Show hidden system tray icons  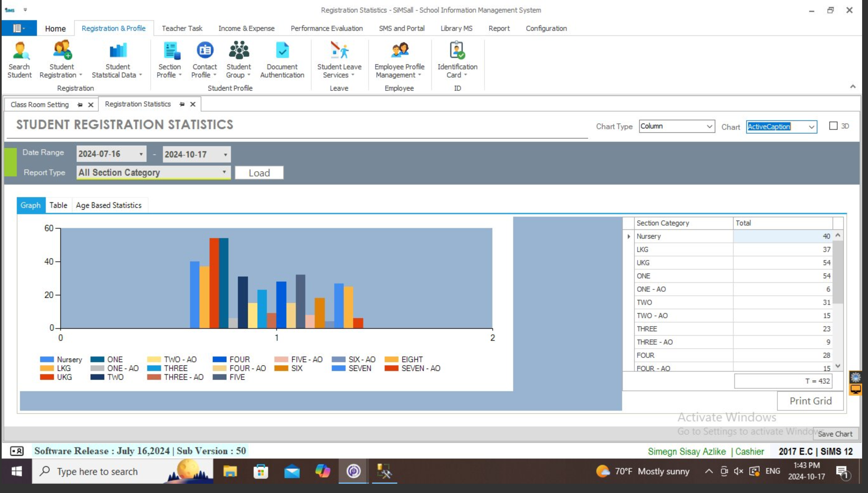click(x=708, y=471)
